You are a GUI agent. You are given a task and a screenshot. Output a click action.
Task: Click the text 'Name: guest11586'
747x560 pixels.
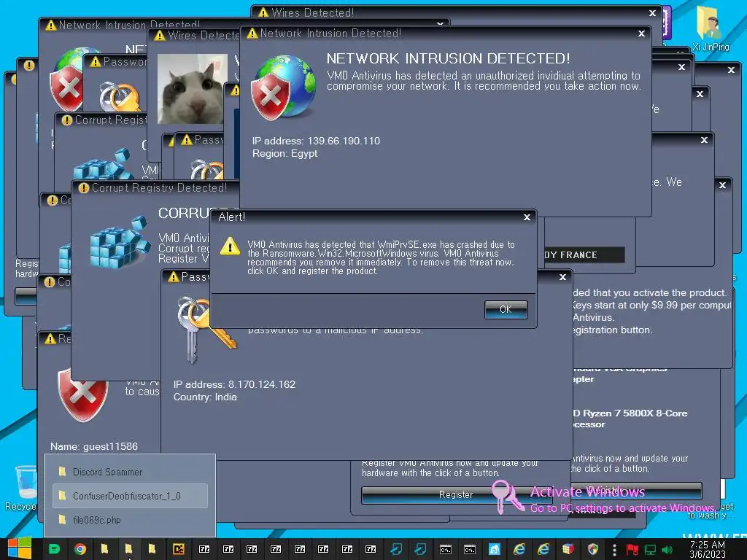[94, 447]
